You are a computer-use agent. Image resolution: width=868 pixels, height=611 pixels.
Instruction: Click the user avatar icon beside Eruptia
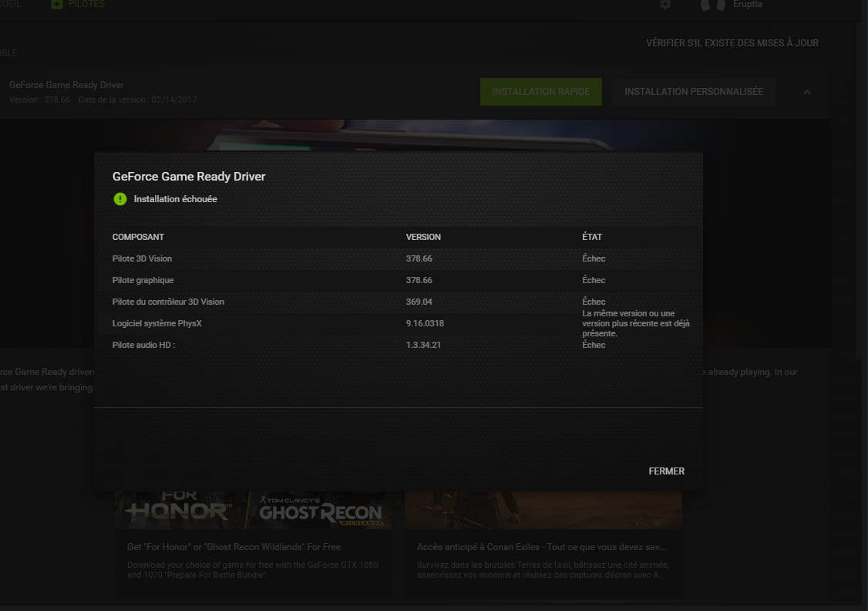[713, 5]
